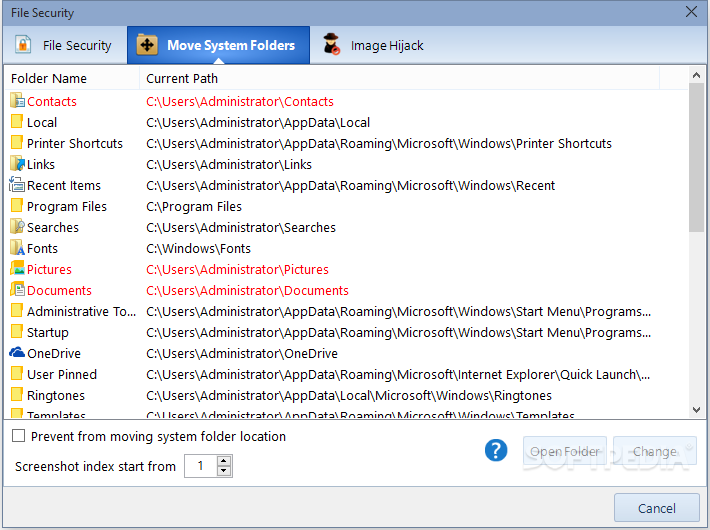Image resolution: width=710 pixels, height=530 pixels.
Task: Select the Startup folder name
Action: [x=48, y=332]
